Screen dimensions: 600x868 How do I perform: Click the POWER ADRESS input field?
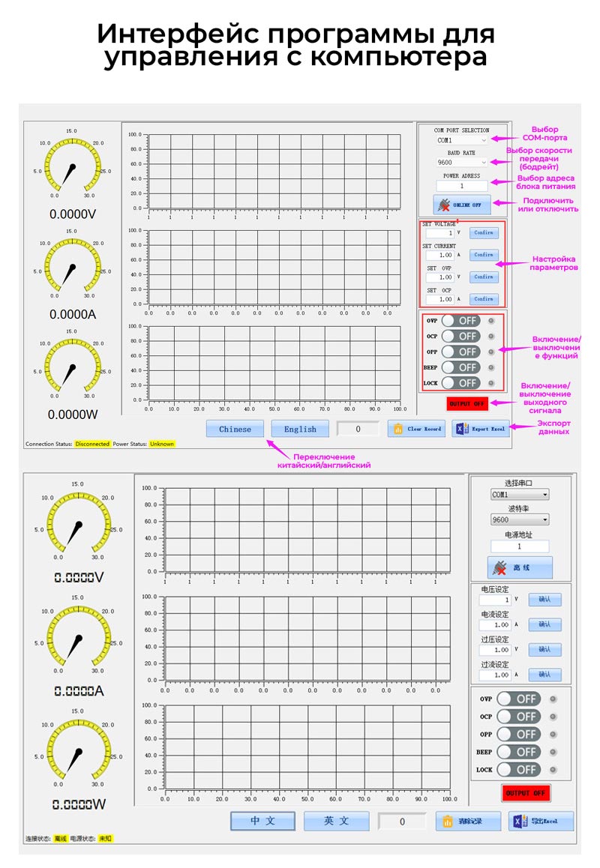point(462,185)
